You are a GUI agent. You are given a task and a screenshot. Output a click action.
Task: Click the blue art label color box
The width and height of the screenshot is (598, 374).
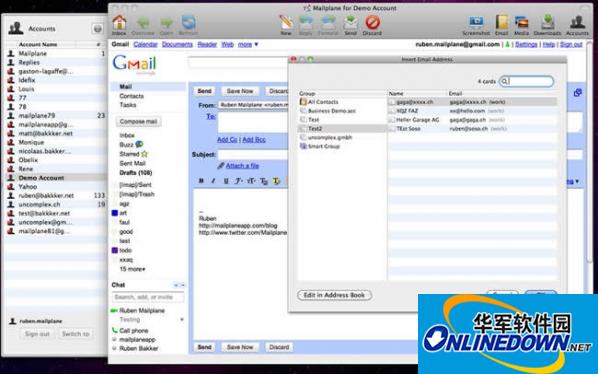pyautogui.click(x=114, y=213)
